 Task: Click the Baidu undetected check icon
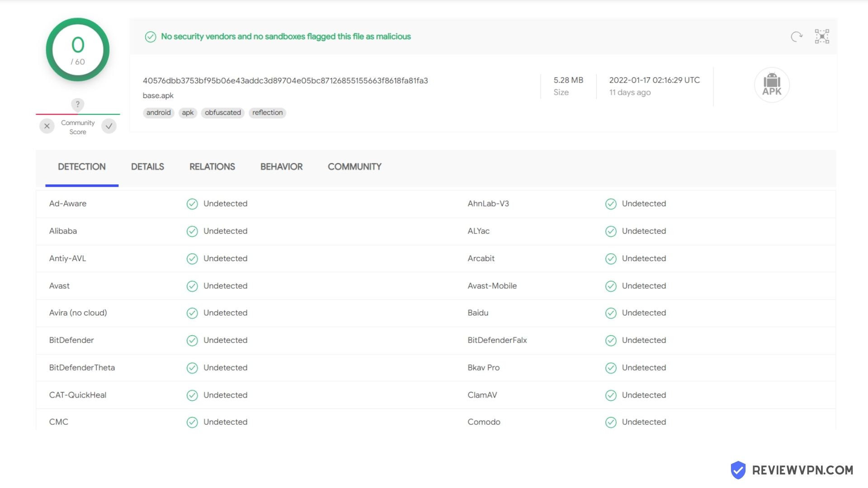pos(611,313)
